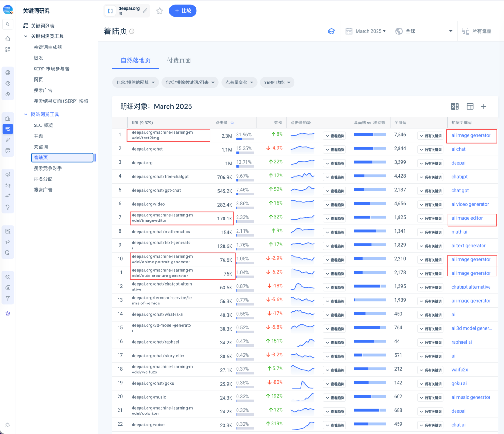504x434 pixels.
Task: Open the 包含/排除的网址 filter dropdown
Action: pos(136,83)
